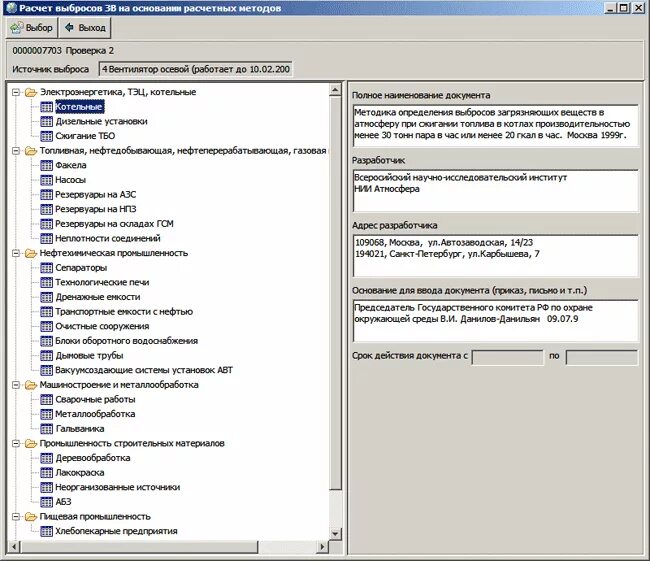
Task: Click the Адрес разработчика text box
Action: [495, 255]
